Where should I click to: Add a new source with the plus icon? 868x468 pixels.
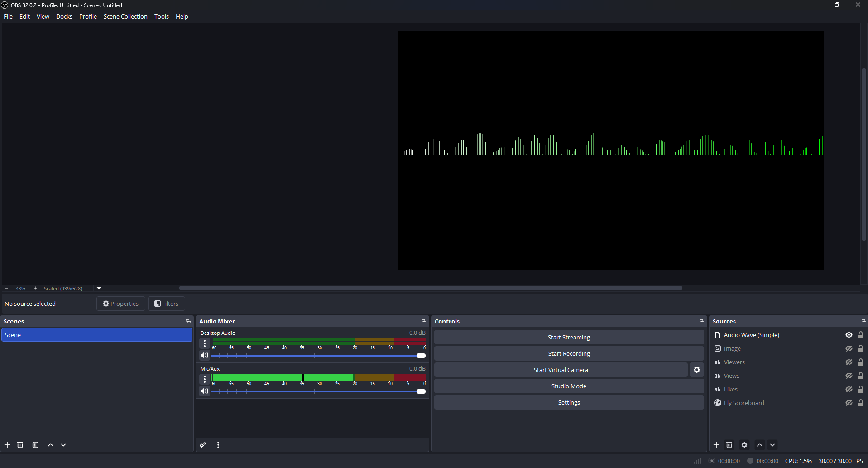click(716, 445)
